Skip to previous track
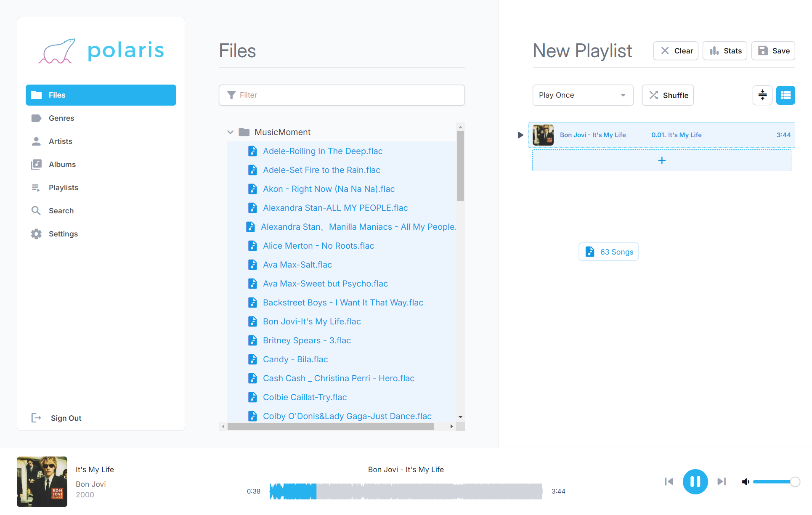Viewport: 812px width, 515px height. (x=669, y=481)
